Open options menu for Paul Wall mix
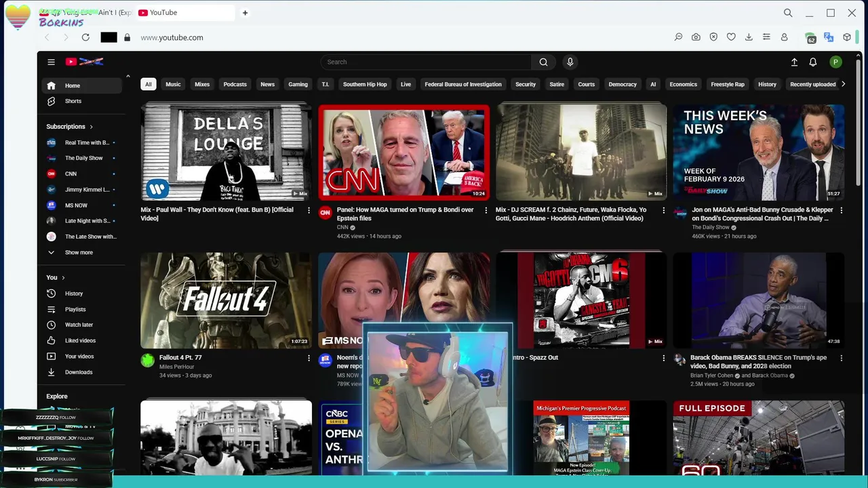Screen dimensions: 868x488 point(309,211)
